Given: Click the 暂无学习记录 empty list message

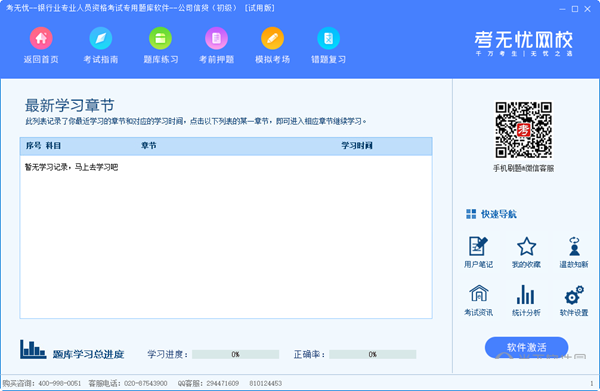Looking at the screenshot, I should (x=72, y=167).
